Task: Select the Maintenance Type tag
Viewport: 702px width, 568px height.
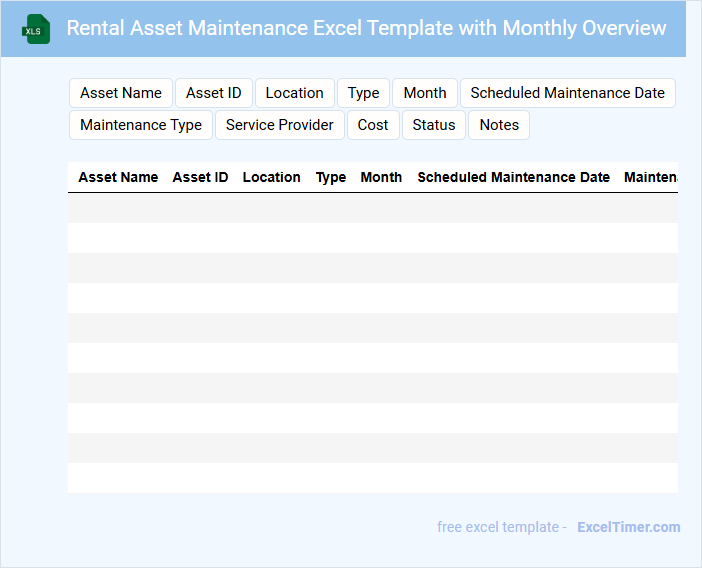Action: click(141, 125)
